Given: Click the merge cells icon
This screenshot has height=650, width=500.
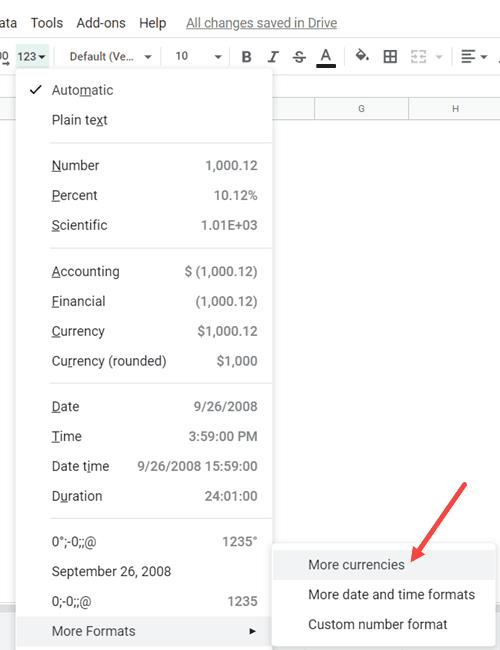Looking at the screenshot, I should coord(418,56).
